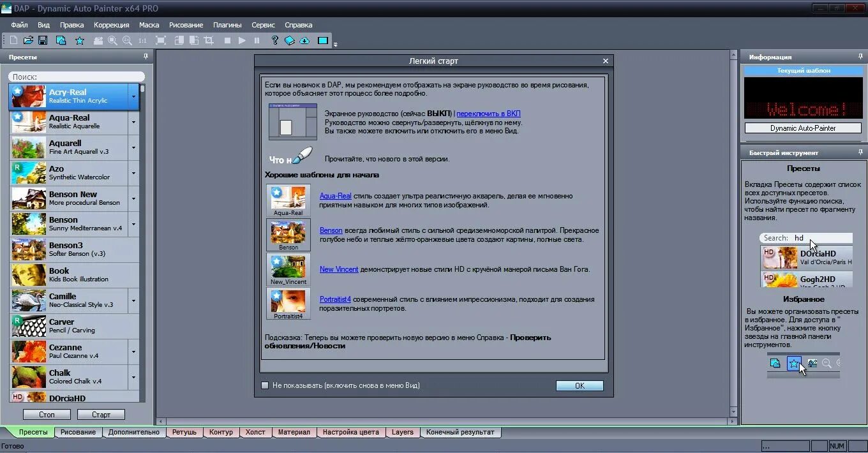868x453 pixels.
Task: Click the square Stop toolbar icon
Action: pos(227,40)
